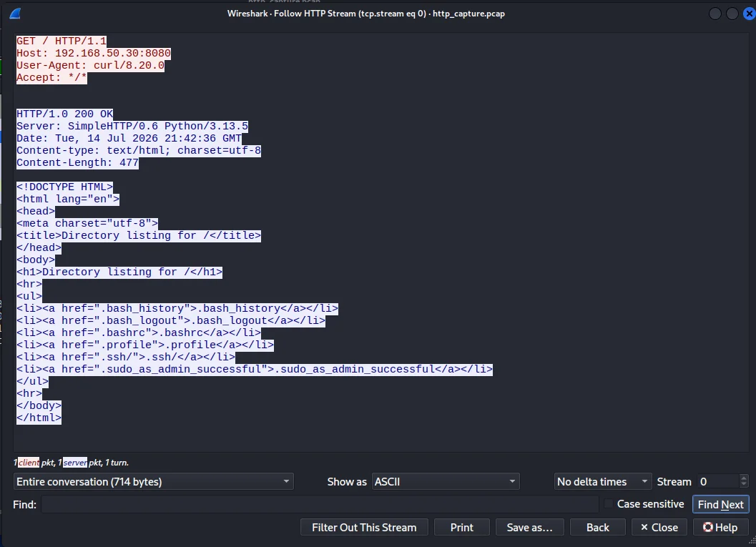Click the title bar minimize button
Screen dimensions: 756x547
click(715, 14)
